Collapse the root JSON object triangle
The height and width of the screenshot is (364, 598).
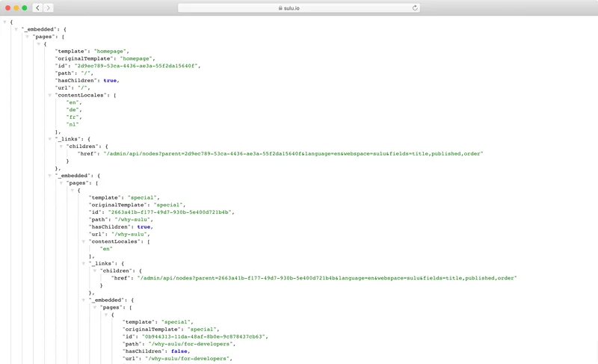5,22
